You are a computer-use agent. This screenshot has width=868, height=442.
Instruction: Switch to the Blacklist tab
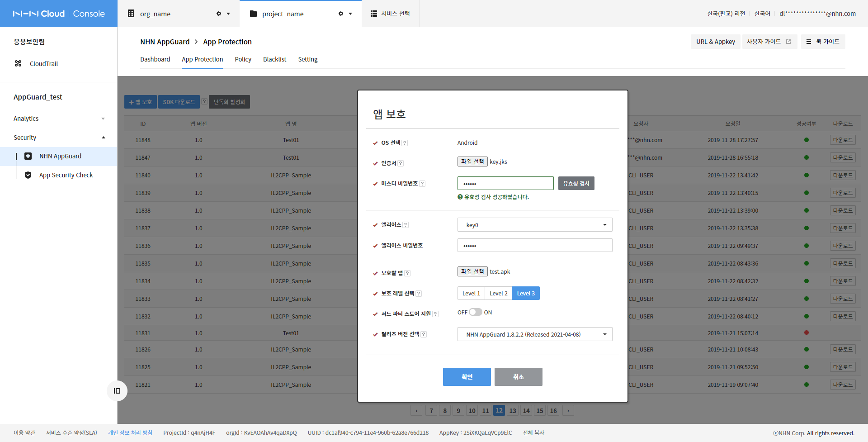coord(275,59)
